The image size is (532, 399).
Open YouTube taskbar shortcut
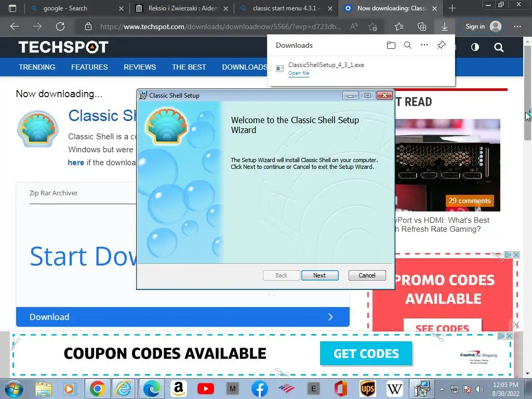click(206, 389)
